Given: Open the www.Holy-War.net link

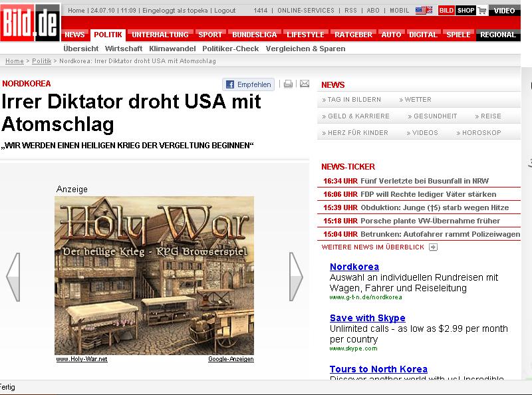Looking at the screenshot, I should click(x=82, y=359).
